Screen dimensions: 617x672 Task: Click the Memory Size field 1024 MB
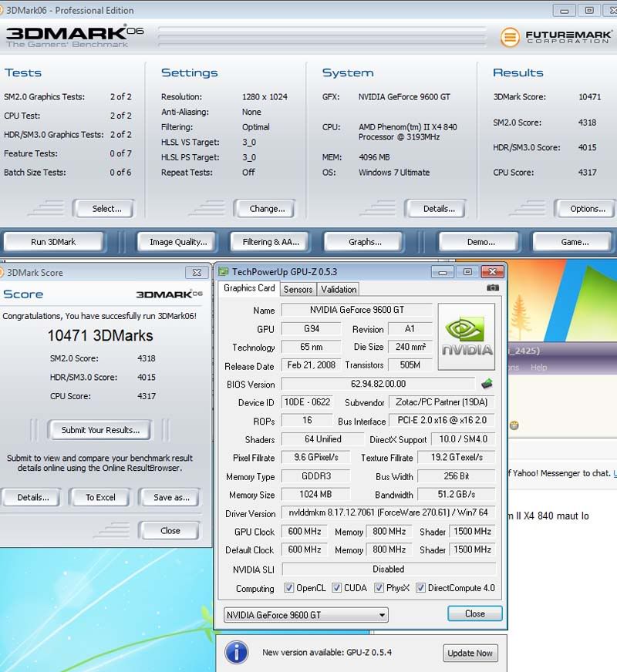click(315, 494)
